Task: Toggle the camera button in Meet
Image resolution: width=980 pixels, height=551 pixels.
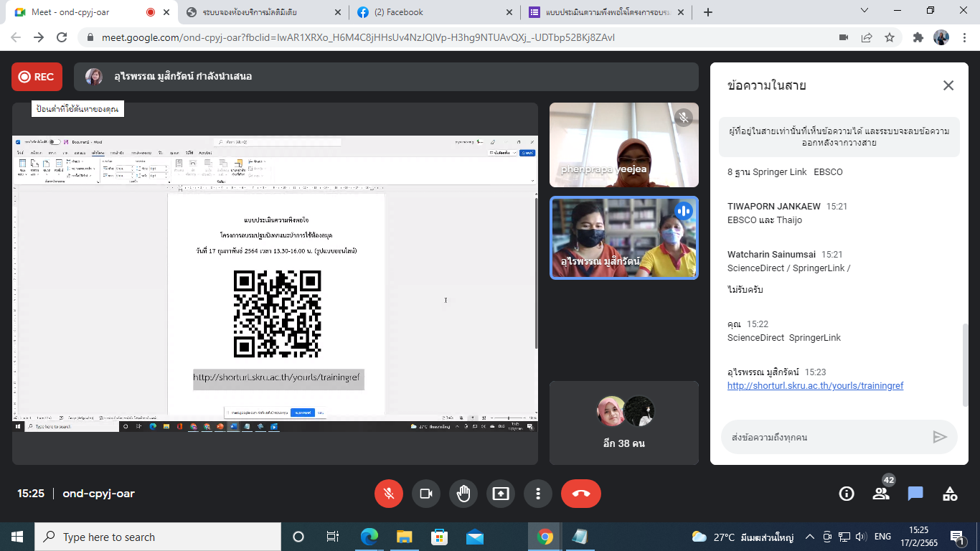Action: tap(426, 494)
